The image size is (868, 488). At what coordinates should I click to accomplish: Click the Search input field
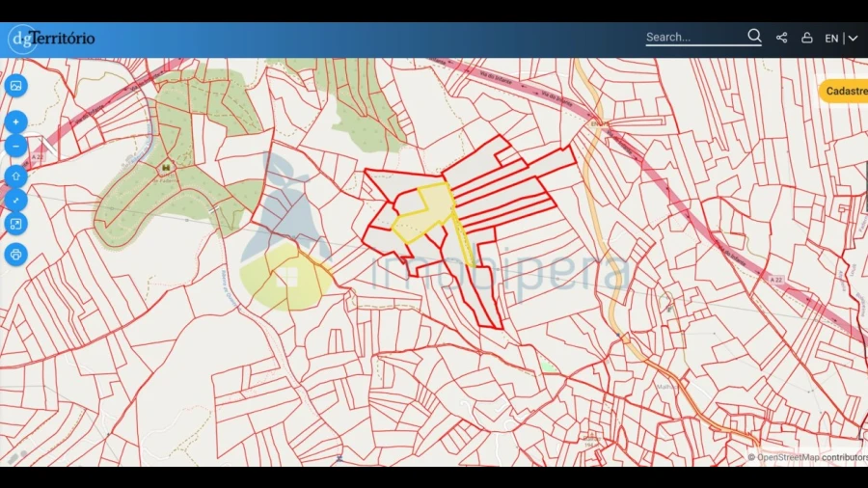[694, 38]
